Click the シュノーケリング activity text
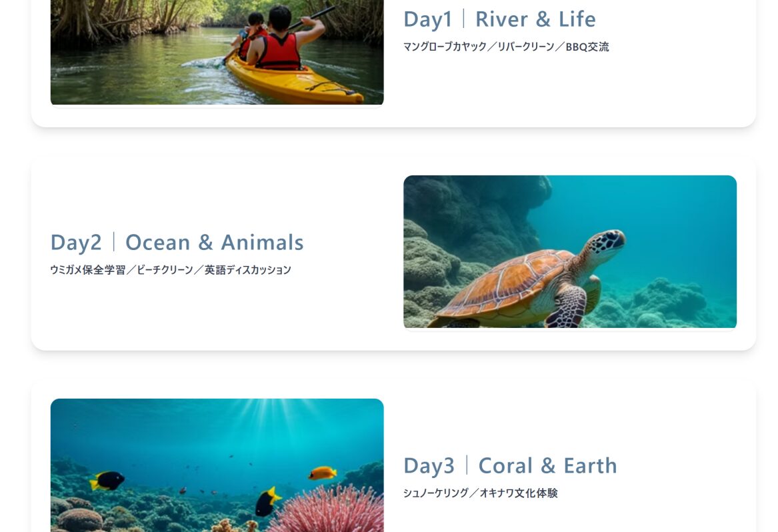Viewport: 778px width, 532px height. [x=435, y=493]
